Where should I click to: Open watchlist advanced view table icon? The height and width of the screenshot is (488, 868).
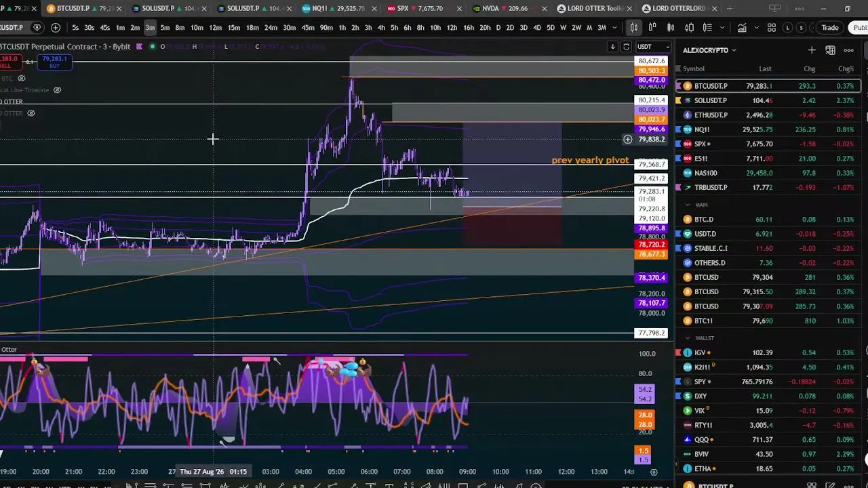[x=830, y=50]
